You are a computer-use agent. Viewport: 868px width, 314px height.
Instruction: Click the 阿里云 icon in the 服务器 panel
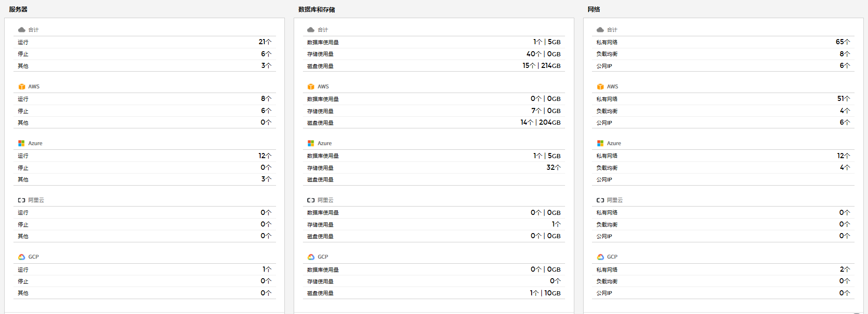click(21, 200)
